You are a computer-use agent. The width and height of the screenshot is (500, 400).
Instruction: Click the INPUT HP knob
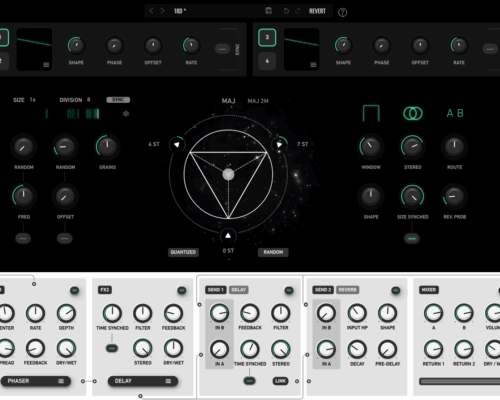tap(357, 313)
